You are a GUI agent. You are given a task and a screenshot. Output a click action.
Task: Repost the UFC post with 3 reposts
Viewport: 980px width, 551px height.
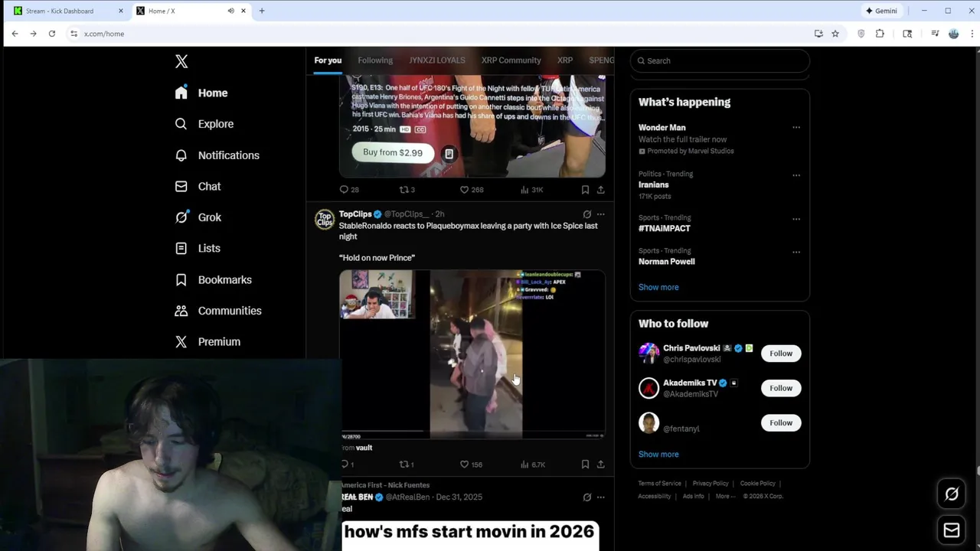coord(407,190)
